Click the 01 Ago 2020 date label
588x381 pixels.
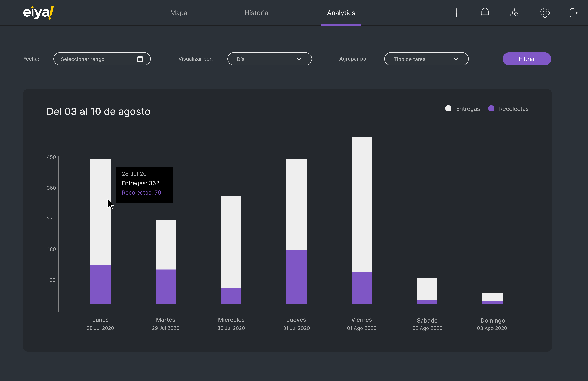pos(362,328)
